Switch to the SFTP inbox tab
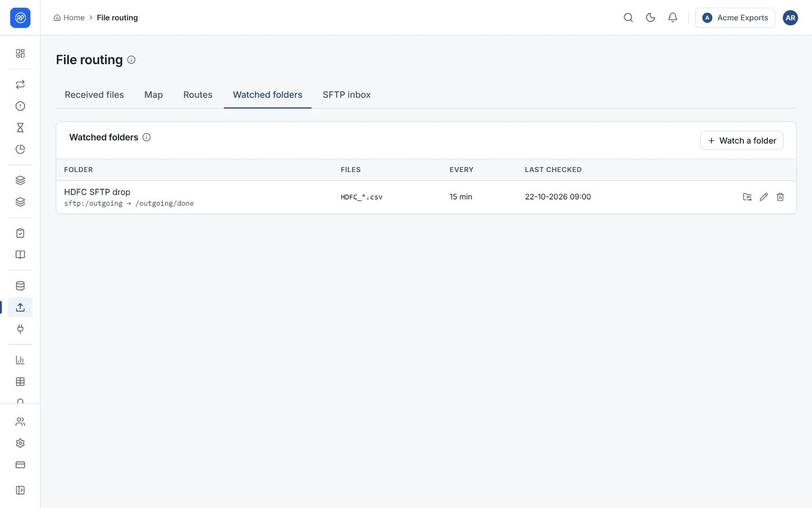812x508 pixels. click(x=346, y=95)
